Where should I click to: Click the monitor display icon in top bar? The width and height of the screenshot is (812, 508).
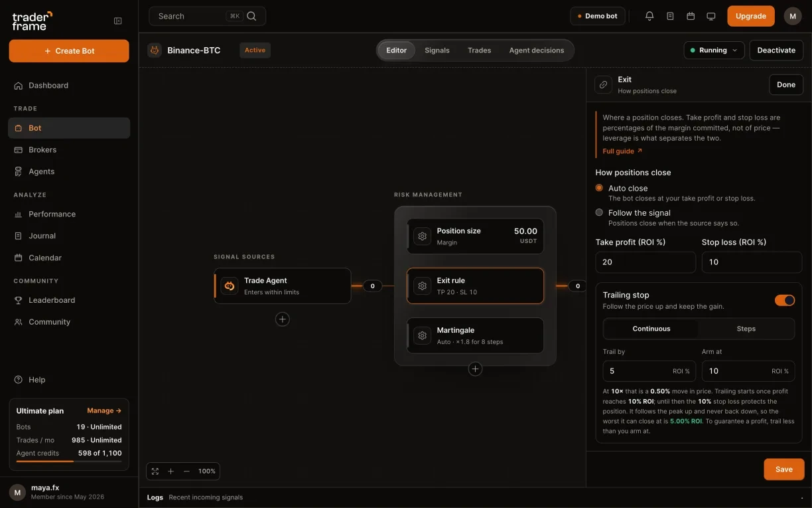(x=711, y=16)
